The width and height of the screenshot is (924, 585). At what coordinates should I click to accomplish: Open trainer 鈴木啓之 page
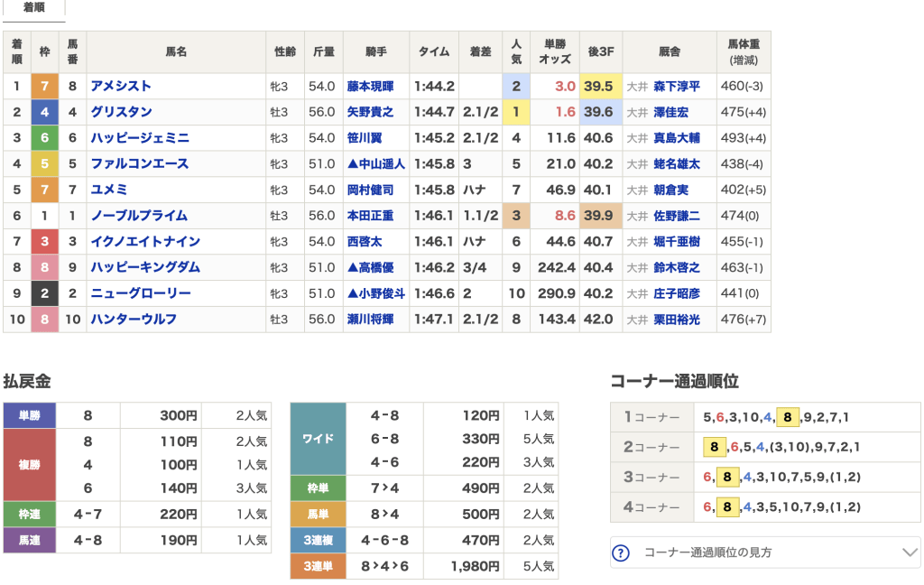pyautogui.click(x=677, y=268)
